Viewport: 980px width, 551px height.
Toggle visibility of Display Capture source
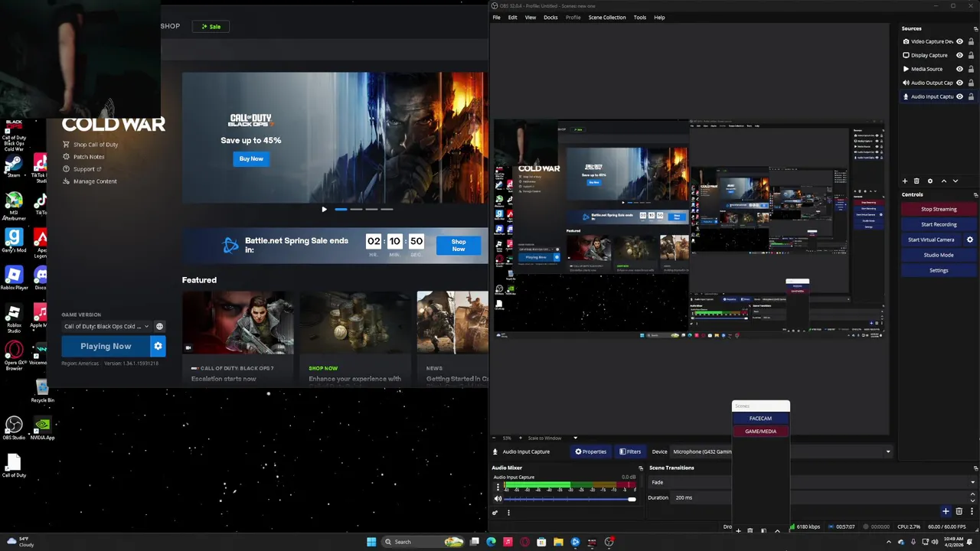[x=959, y=55]
